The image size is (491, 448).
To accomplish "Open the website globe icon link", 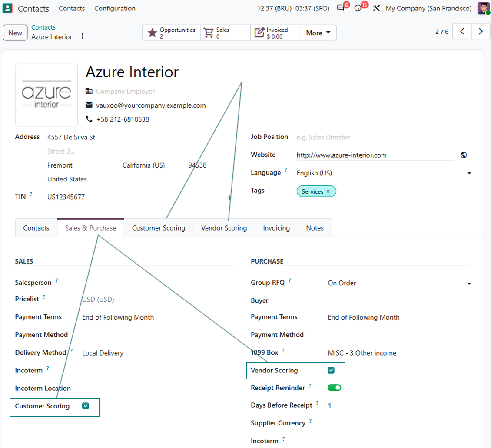I will (464, 155).
